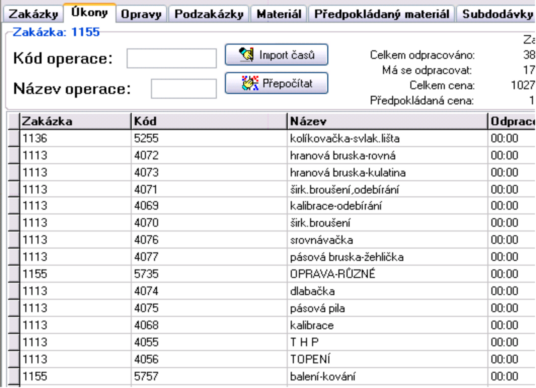Click the Odprac column header

click(512, 121)
